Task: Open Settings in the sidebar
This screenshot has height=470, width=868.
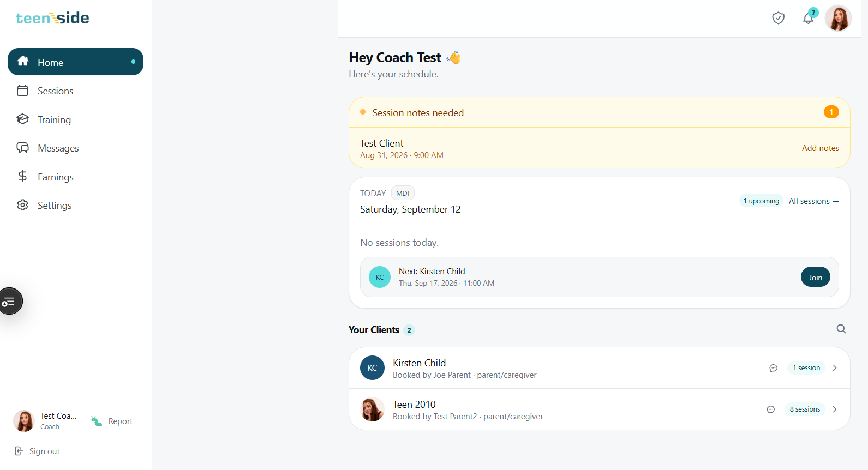Action: (x=75, y=206)
